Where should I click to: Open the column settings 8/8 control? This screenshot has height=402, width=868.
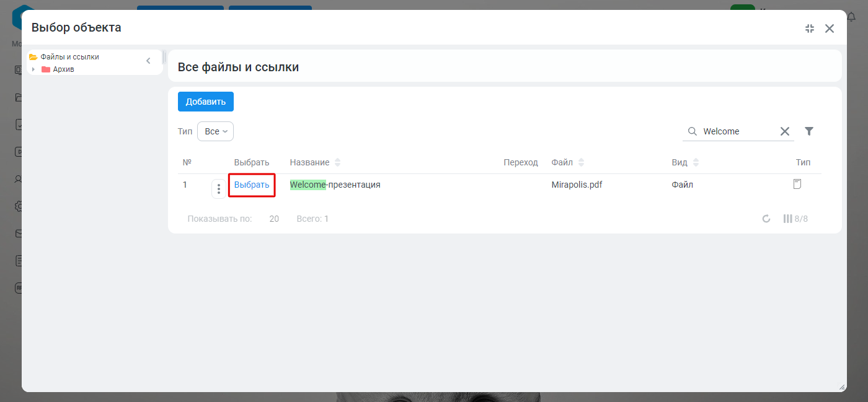pyautogui.click(x=795, y=219)
